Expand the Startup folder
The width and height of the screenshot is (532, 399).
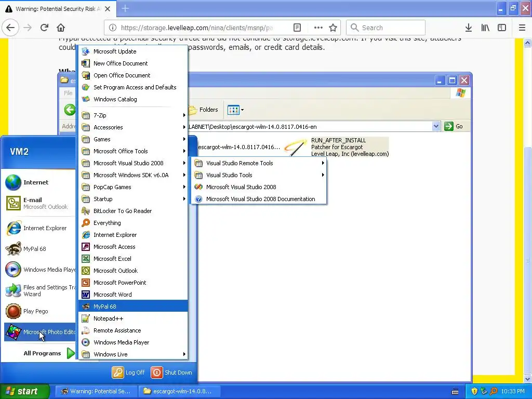click(x=132, y=199)
